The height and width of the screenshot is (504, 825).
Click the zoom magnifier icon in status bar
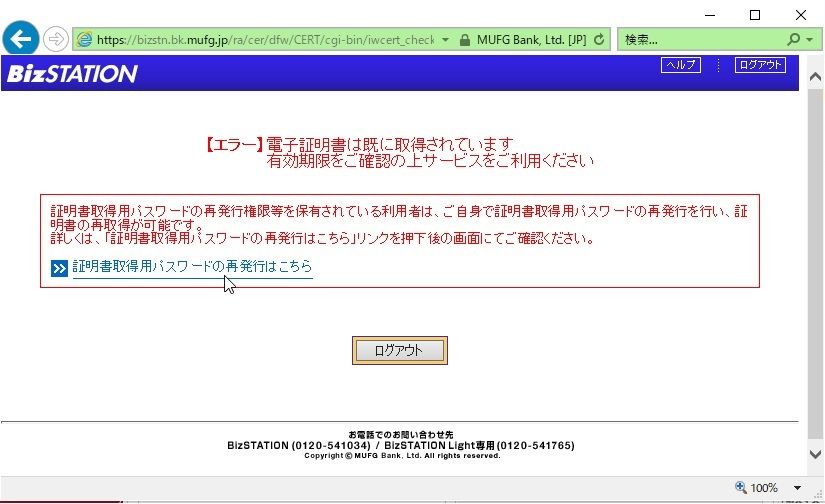(x=741, y=487)
